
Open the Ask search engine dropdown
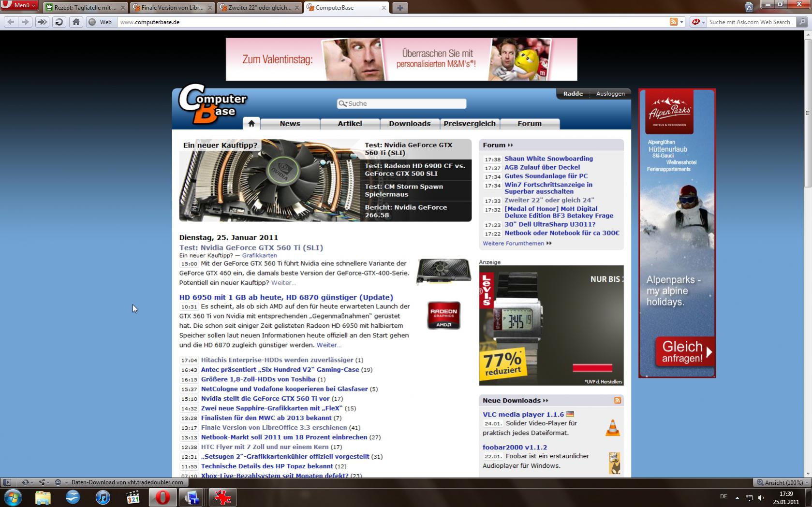[697, 22]
